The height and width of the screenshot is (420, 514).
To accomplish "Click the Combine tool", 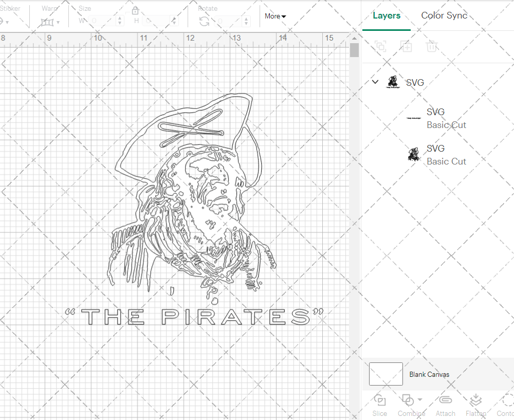I will point(411,405).
